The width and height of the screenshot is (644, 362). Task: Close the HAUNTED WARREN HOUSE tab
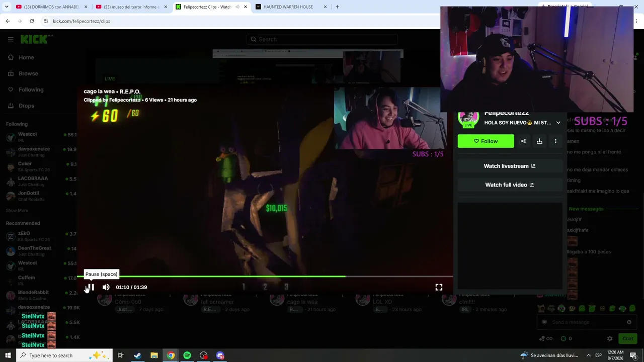tap(325, 7)
